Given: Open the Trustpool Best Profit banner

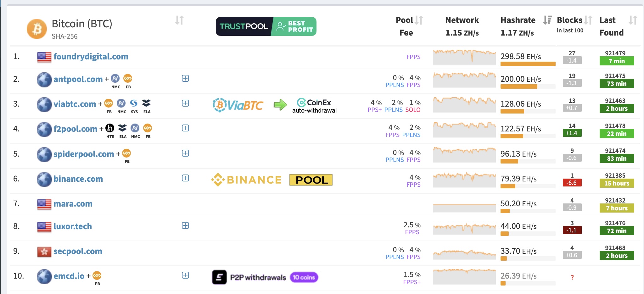Looking at the screenshot, I should 266,26.
